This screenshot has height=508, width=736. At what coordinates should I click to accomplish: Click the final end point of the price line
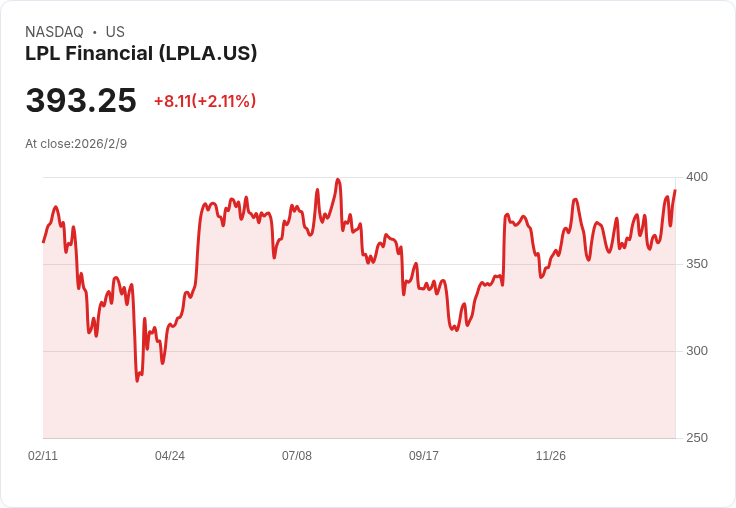[x=675, y=191]
